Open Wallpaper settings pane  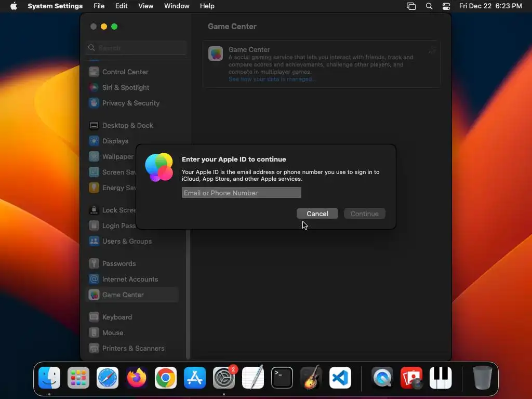[112, 157]
